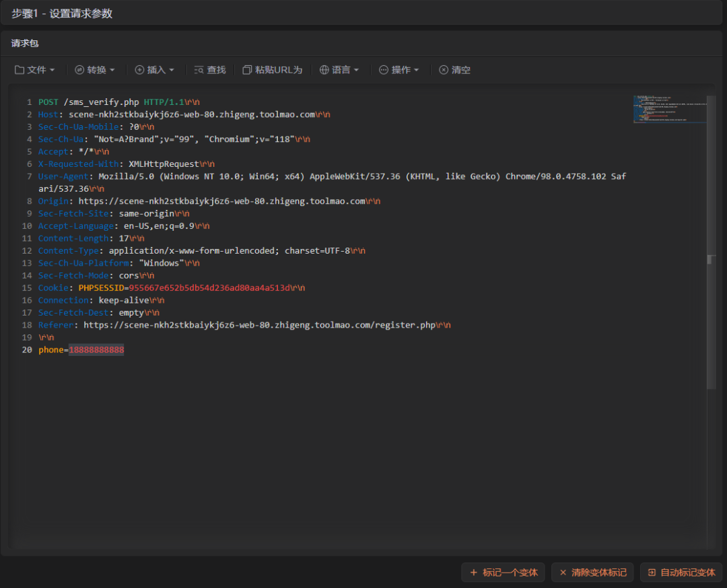Click the Host header name
Screen dimensions: 727x588
point(48,114)
